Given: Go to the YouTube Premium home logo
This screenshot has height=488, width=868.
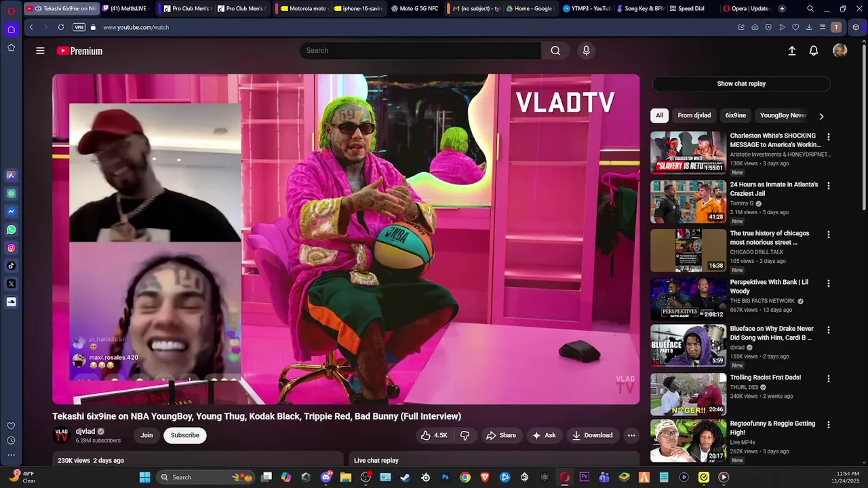Looking at the screenshot, I should point(79,51).
